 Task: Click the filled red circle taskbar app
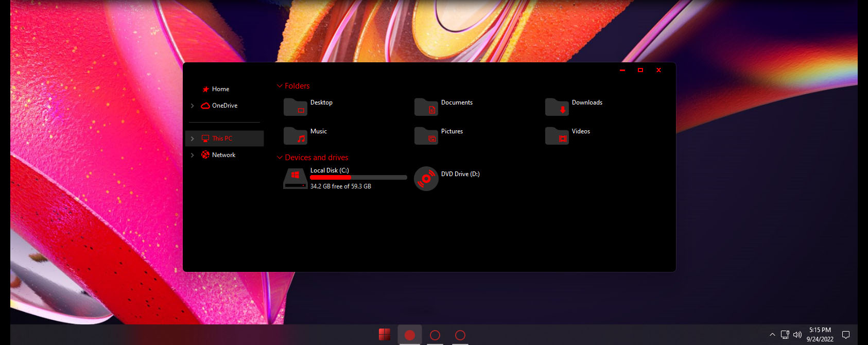[x=410, y=335]
